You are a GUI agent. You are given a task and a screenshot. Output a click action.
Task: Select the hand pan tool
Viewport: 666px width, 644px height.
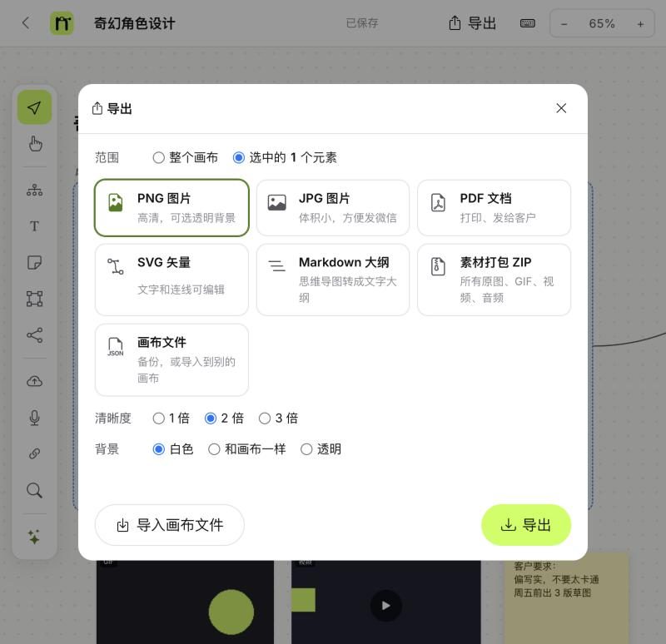(x=34, y=144)
